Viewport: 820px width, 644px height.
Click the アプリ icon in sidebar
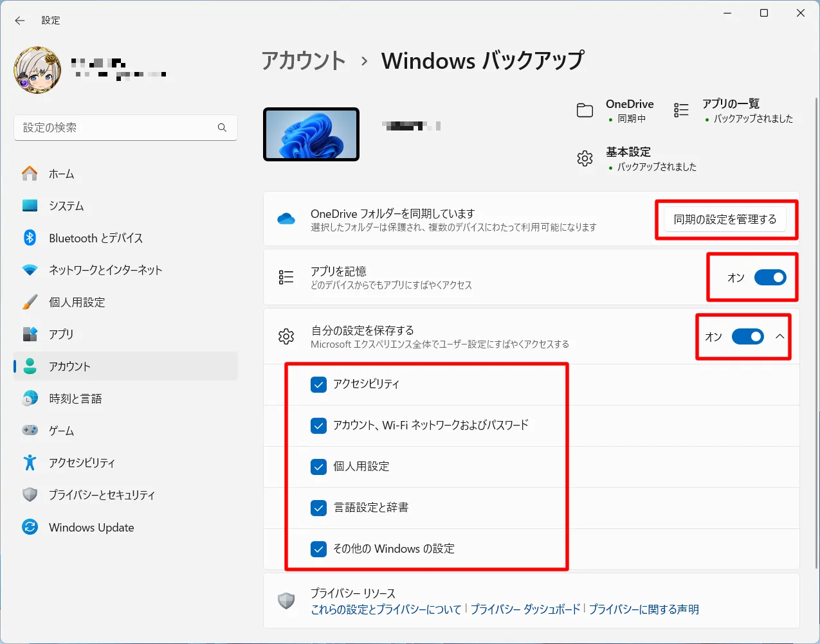30,334
